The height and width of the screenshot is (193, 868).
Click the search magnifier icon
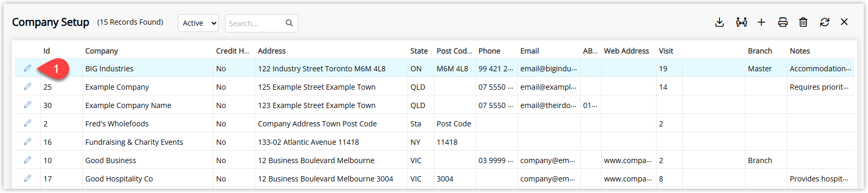tap(289, 23)
